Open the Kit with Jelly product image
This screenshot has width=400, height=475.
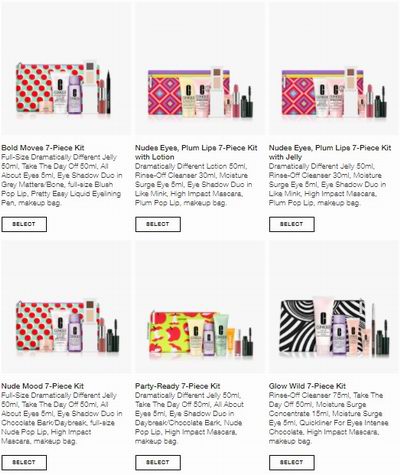pyautogui.click(x=333, y=69)
